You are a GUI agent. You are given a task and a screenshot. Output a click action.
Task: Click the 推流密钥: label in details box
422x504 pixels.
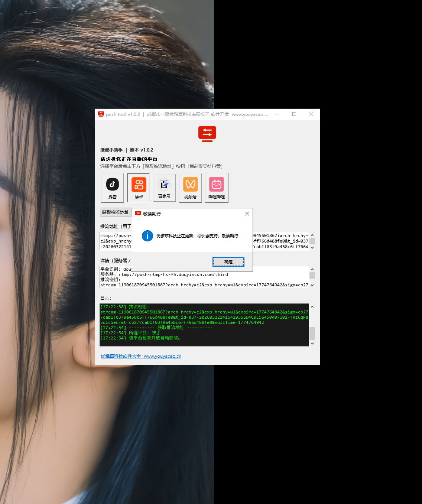coord(110,280)
